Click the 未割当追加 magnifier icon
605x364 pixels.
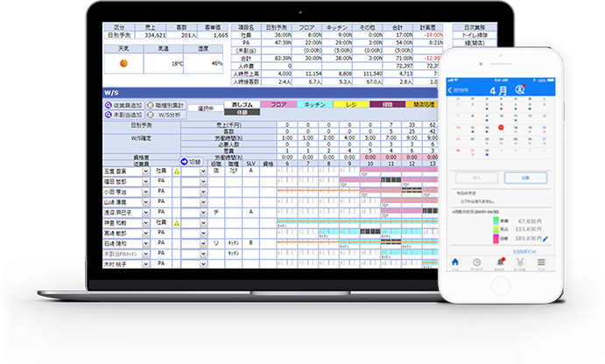(x=109, y=114)
